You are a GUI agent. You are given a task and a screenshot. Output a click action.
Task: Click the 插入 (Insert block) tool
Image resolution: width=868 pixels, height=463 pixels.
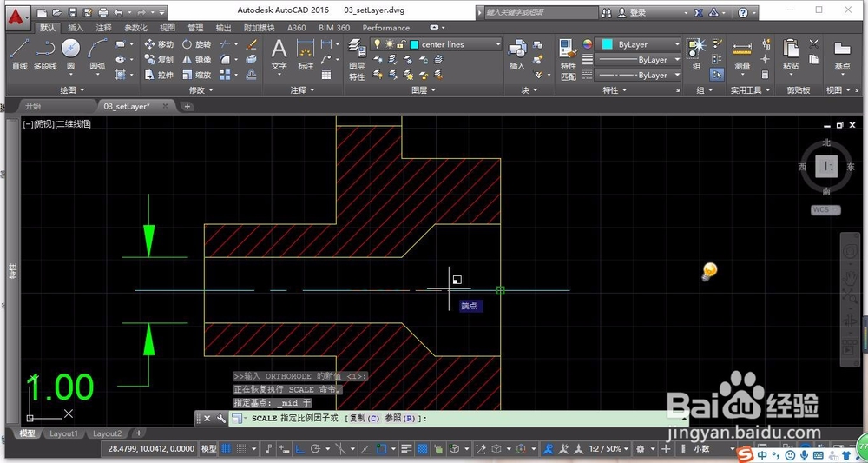point(517,55)
